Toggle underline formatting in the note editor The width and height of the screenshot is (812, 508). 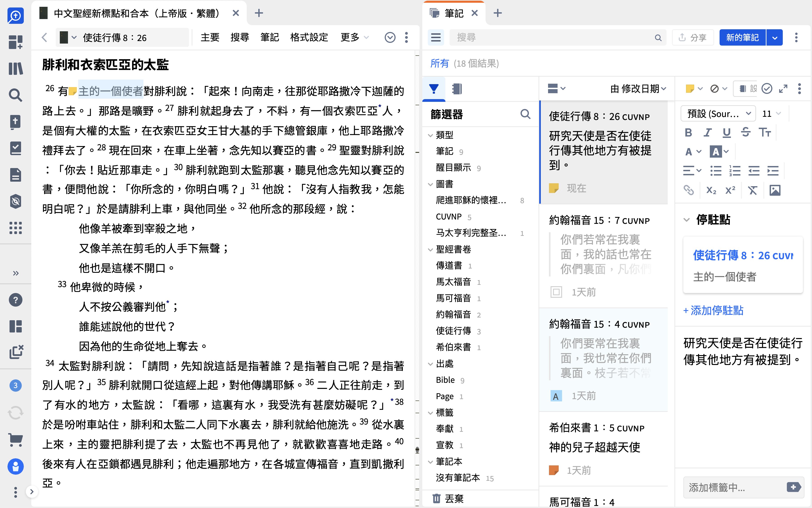[726, 132]
